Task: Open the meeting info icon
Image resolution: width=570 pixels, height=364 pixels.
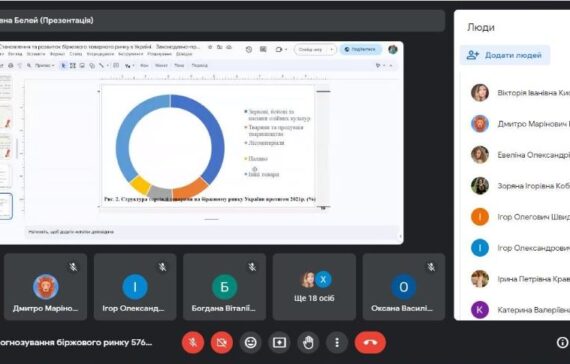Action: 562,343
